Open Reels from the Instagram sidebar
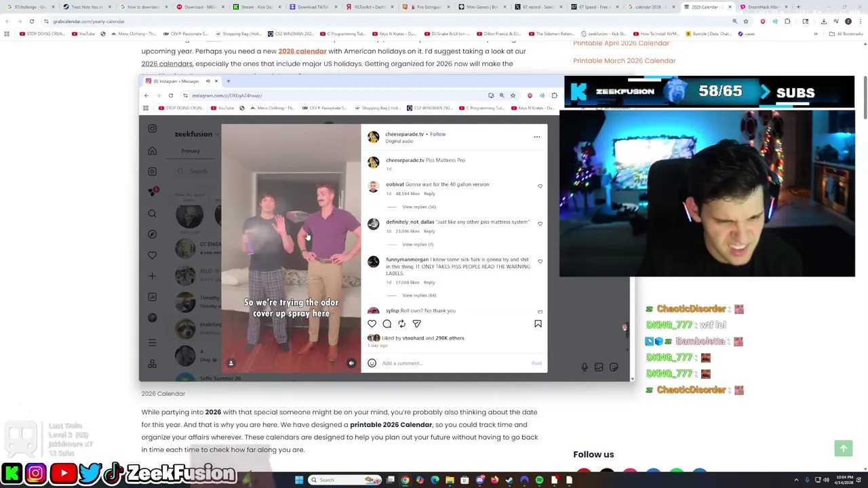Image resolution: width=868 pixels, height=488 pixels. [152, 171]
